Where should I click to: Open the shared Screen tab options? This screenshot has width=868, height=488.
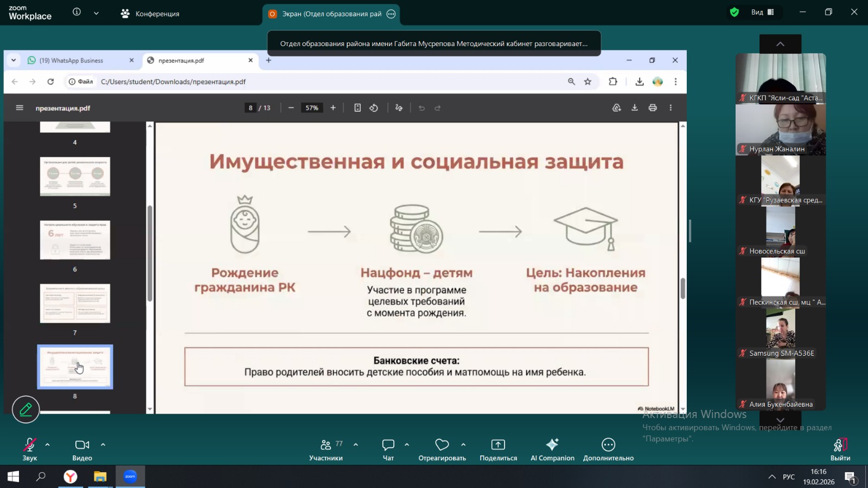pos(391,14)
